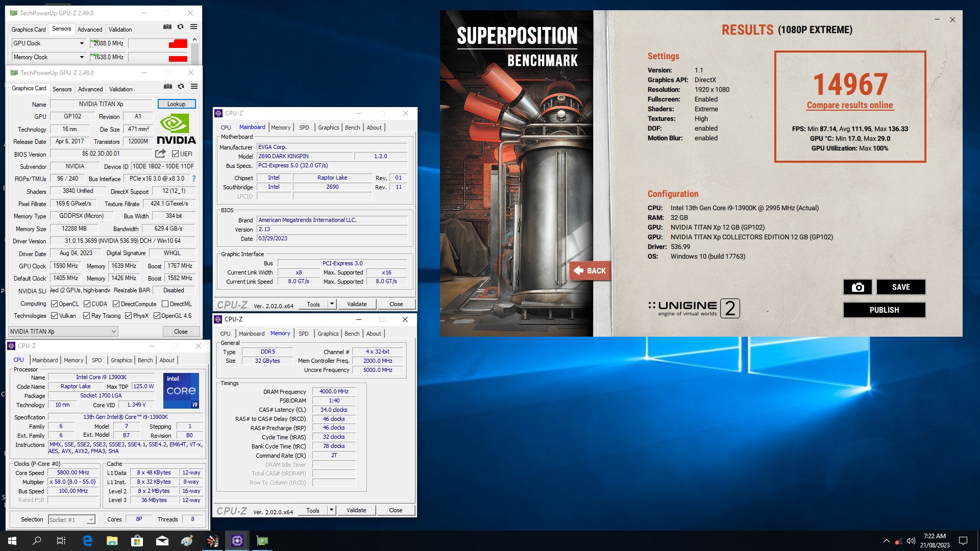Click the GPU-Z refresh icon
This screenshot has width=980, height=551.
(181, 87)
